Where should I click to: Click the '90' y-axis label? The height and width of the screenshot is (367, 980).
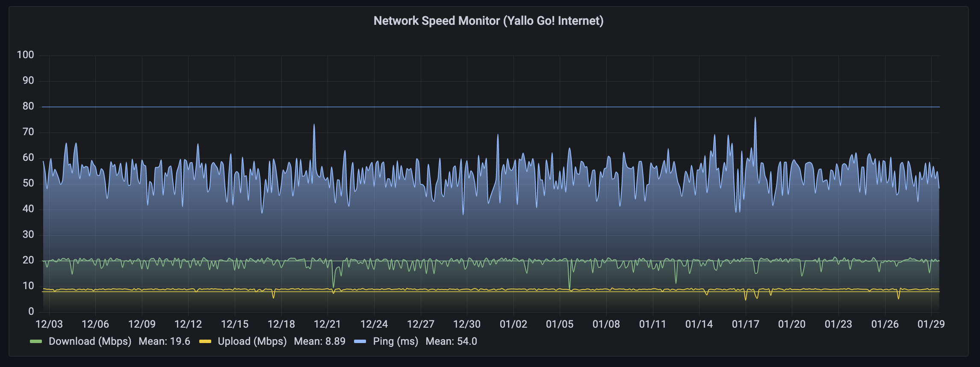(x=28, y=80)
